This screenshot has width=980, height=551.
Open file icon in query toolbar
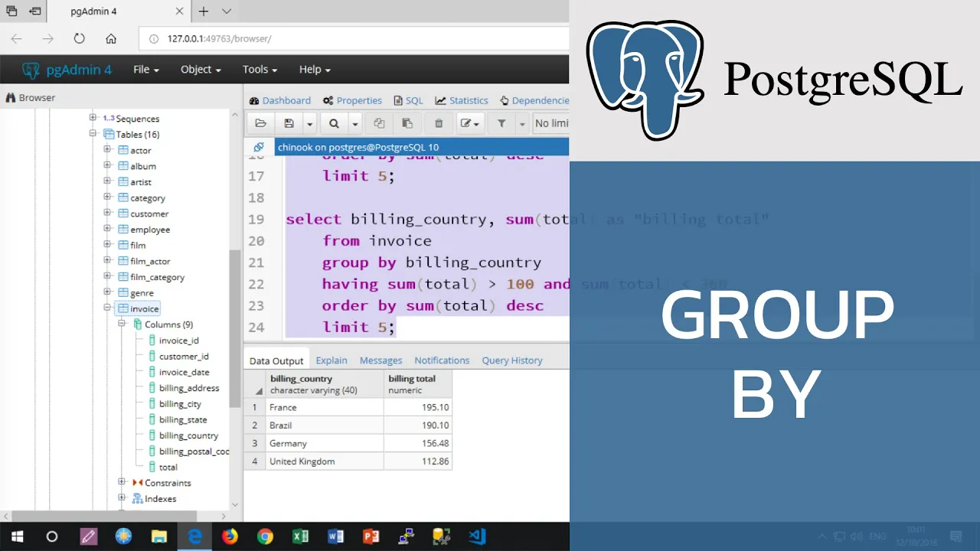coord(260,123)
